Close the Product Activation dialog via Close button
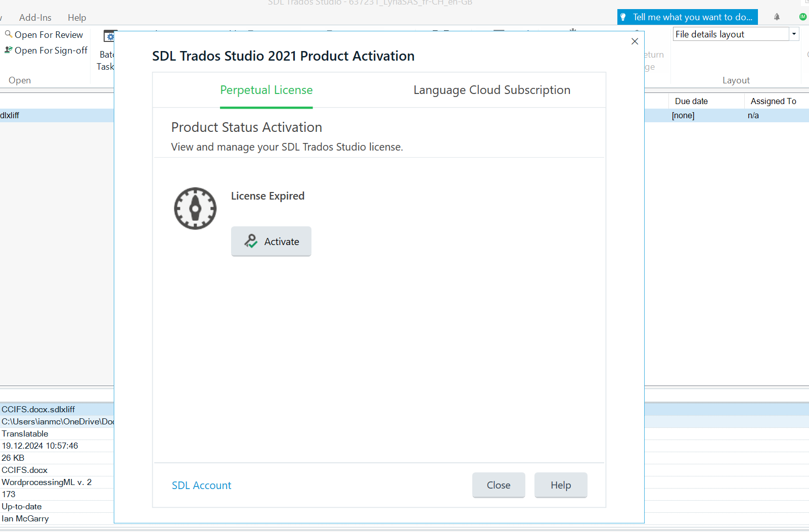Viewport: 809px width, 532px height. pos(499,485)
